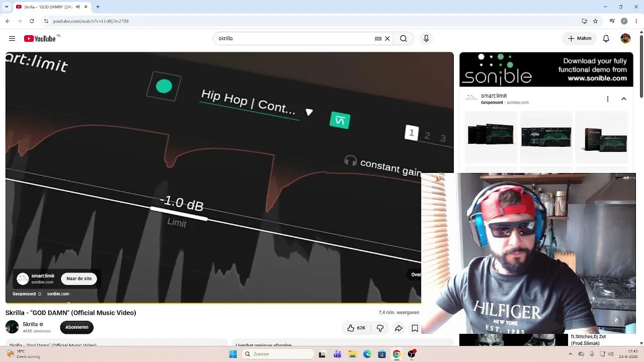This screenshot has height=362, width=644.
Task: Open the Skrilla channel name link
Action: click(30, 324)
